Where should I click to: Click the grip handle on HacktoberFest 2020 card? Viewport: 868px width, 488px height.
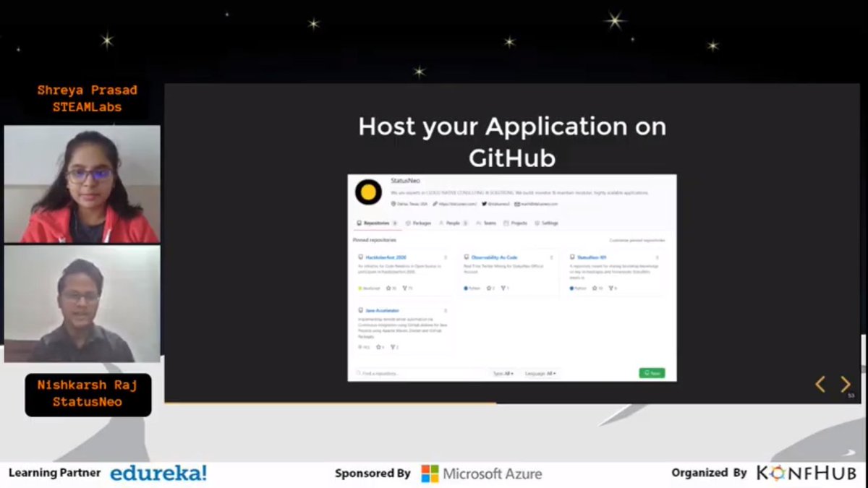(x=446, y=257)
